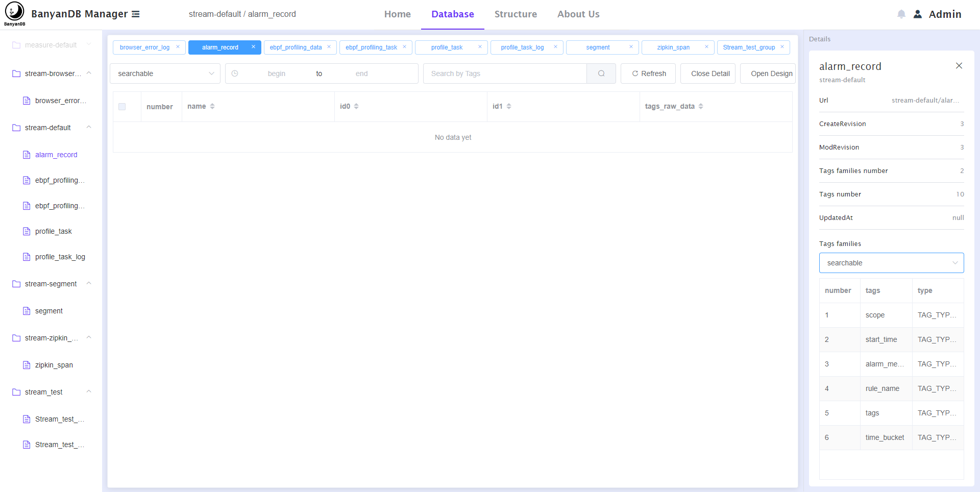The height and width of the screenshot is (492, 980).
Task: Toggle the sidebar hamburger menu icon
Action: coord(136,14)
